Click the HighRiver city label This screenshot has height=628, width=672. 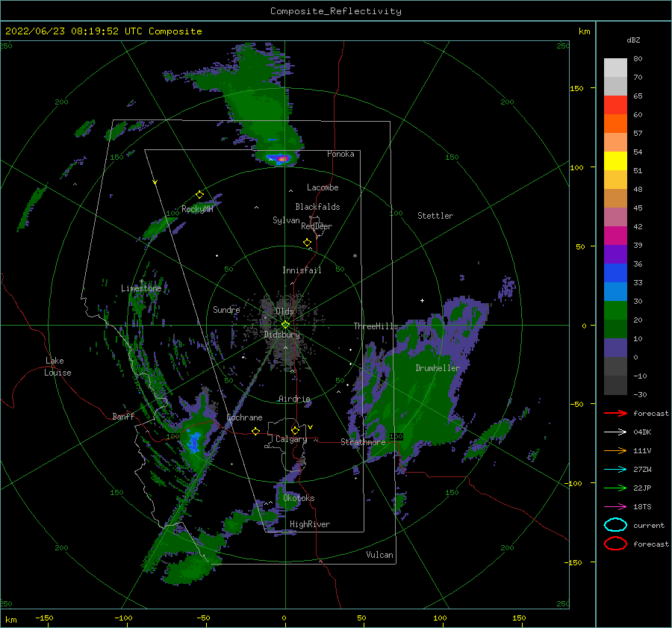[x=310, y=524]
